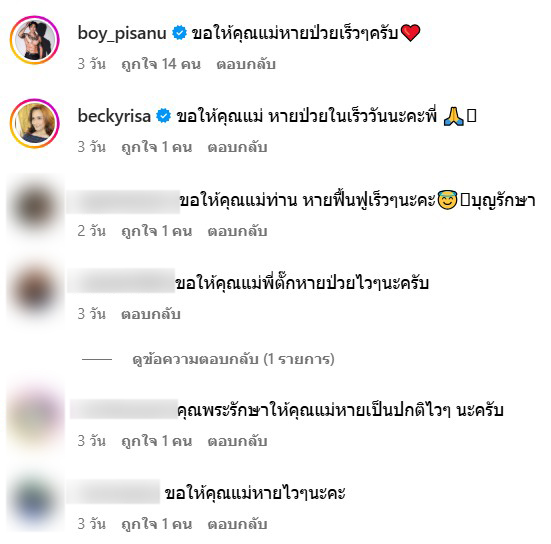Click the praying hands emoji in beckyrisa's comment
Viewport: 551px width, 544px height.
(x=454, y=116)
